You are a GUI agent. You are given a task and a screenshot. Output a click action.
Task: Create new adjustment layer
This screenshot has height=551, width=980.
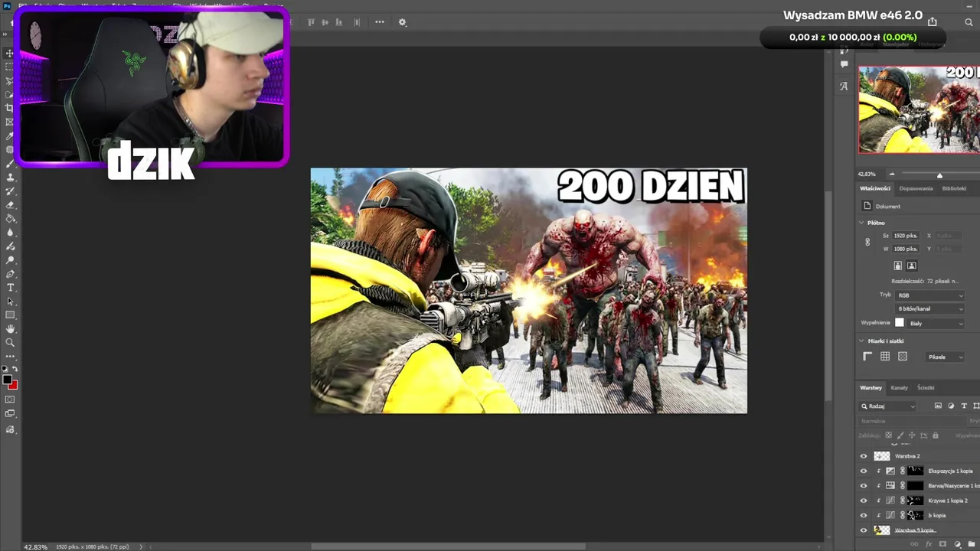pyautogui.click(x=957, y=544)
